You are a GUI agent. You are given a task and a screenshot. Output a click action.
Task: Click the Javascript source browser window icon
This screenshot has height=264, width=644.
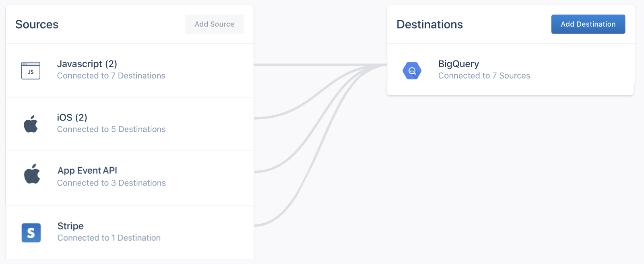(x=31, y=71)
